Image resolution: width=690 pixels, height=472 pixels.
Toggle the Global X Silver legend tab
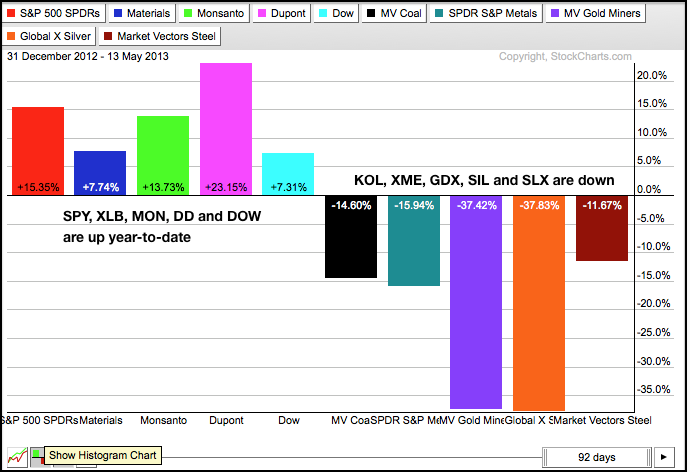click(x=49, y=36)
